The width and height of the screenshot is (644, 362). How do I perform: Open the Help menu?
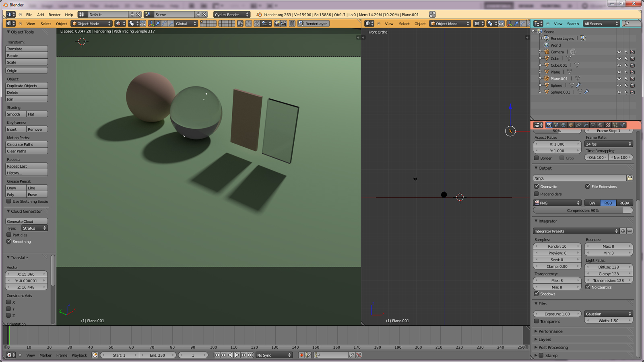pos(69,14)
